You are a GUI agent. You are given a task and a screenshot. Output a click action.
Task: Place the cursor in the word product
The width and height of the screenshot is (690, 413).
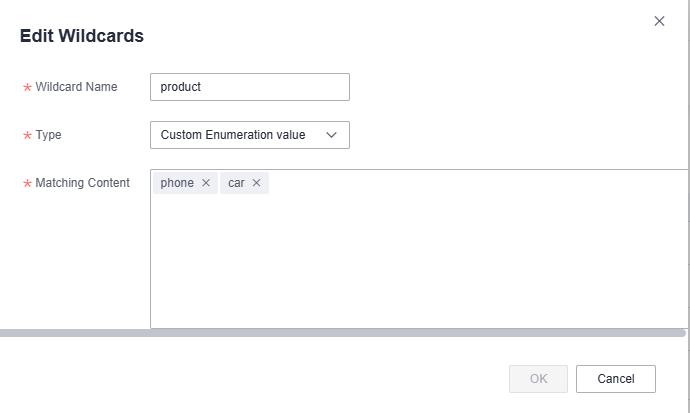[180, 87]
